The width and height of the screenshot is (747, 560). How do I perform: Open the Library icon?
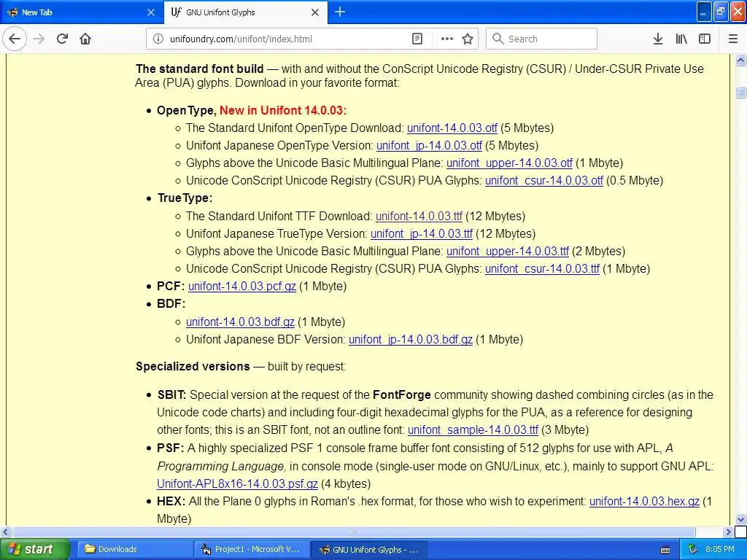point(681,39)
